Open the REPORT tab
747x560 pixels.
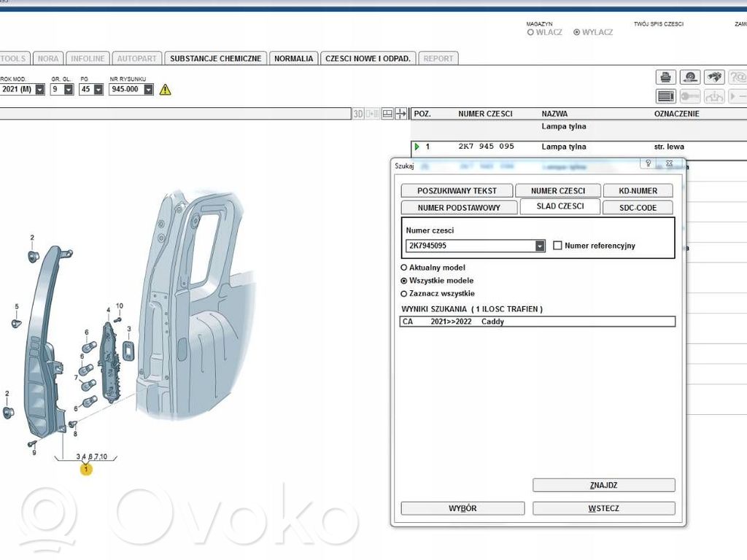click(x=438, y=58)
